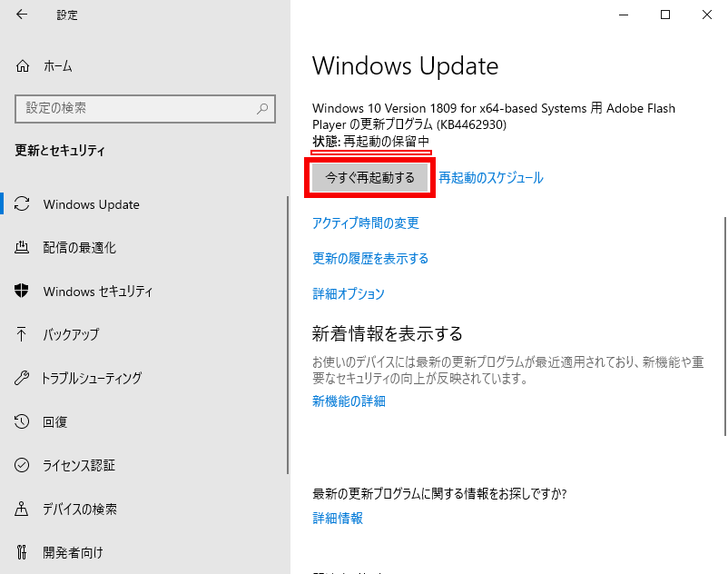This screenshot has width=728, height=574.
Task: Click the ライセンス認証 checkmark icon
Action: coord(24,466)
